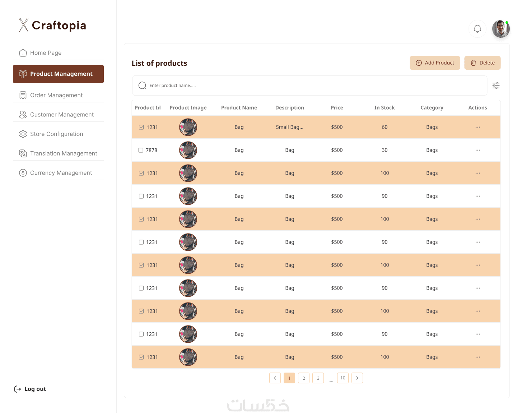
Task: Click the Currency Management dollar icon
Action: [x=23, y=173]
